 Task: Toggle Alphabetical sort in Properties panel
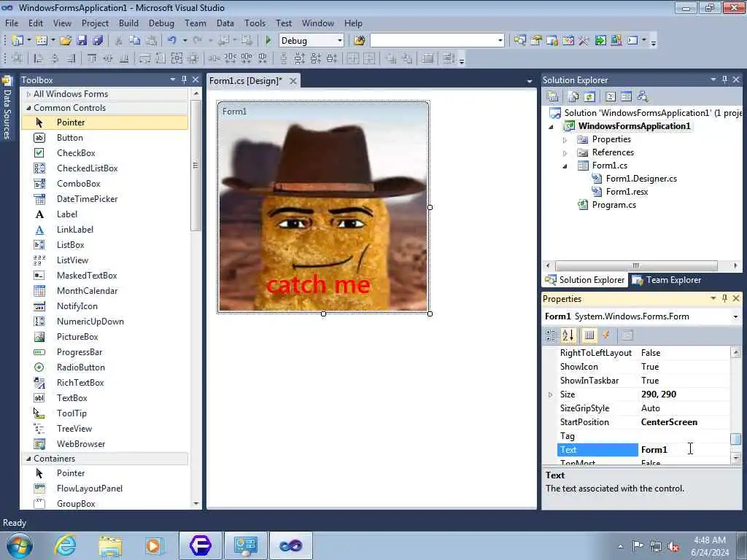(568, 335)
